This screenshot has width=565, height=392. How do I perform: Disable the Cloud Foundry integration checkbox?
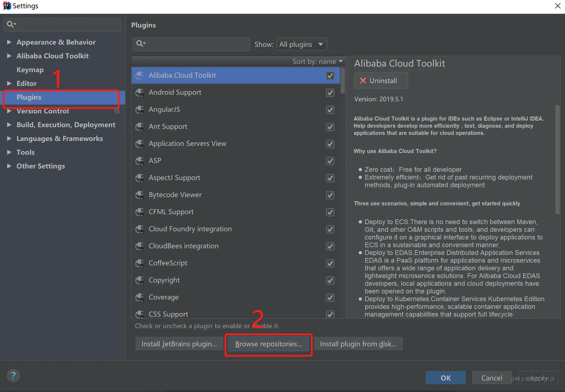tap(330, 229)
